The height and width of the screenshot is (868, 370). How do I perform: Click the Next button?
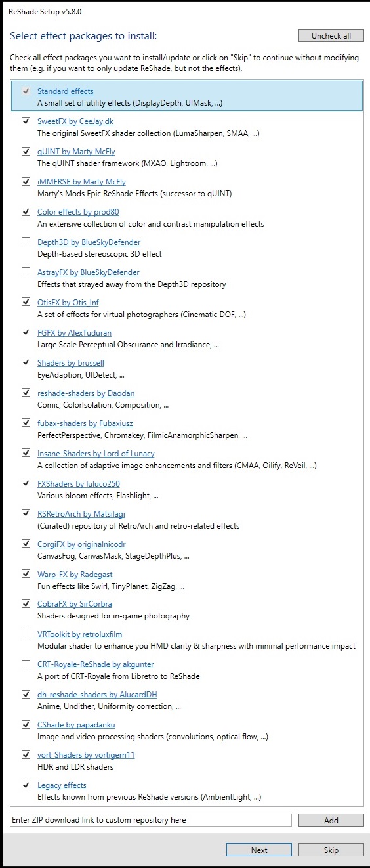pyautogui.click(x=259, y=850)
